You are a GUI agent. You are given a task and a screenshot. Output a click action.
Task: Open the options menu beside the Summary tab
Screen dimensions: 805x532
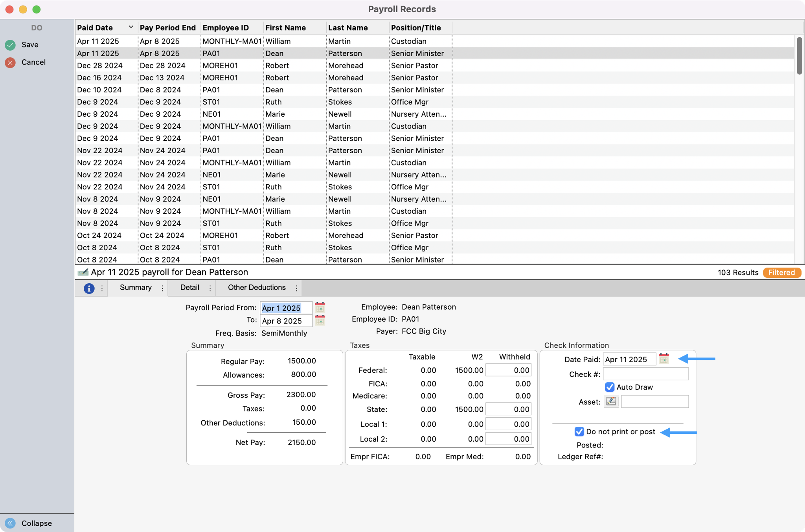coord(162,288)
